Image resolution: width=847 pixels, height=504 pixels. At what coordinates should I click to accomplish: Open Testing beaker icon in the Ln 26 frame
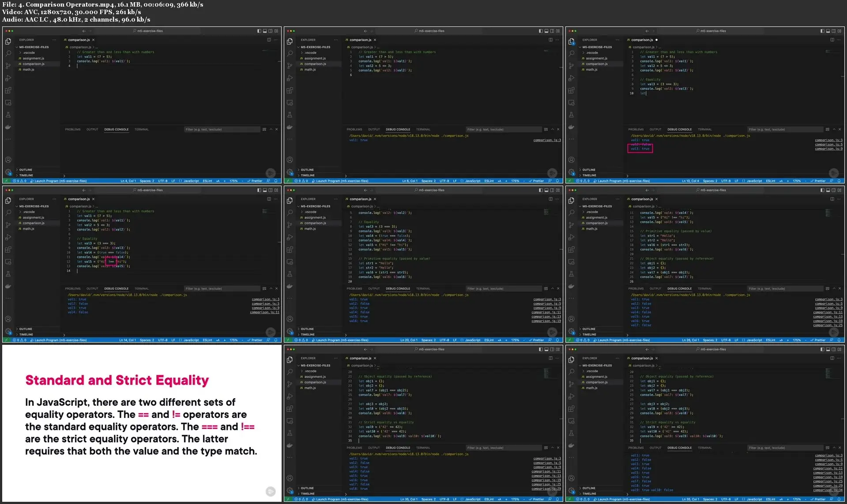coord(571,274)
